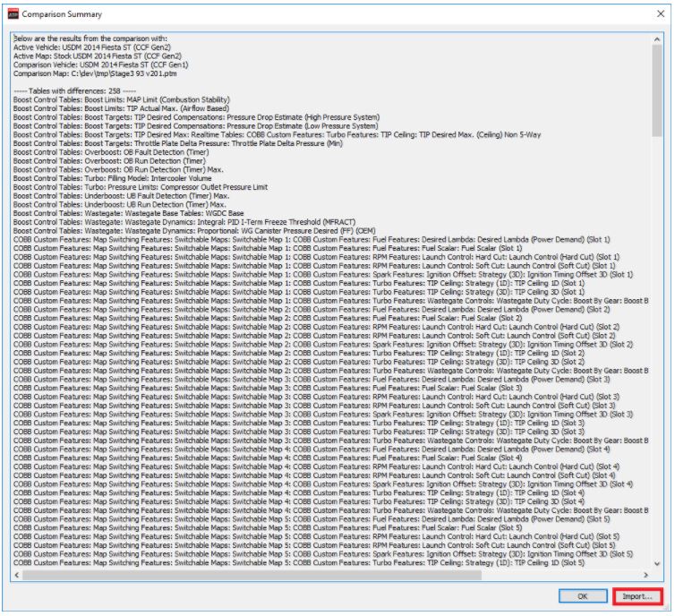The image size is (675, 616).
Task: Click the horizontal scrollbar right arrow
Action: (645, 575)
